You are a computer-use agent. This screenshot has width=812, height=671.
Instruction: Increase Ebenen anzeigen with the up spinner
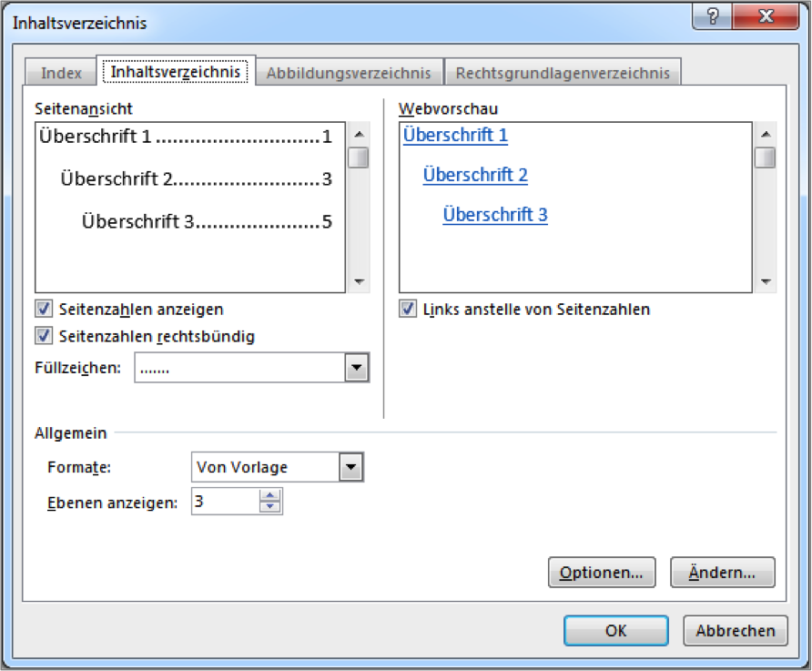coord(269,495)
